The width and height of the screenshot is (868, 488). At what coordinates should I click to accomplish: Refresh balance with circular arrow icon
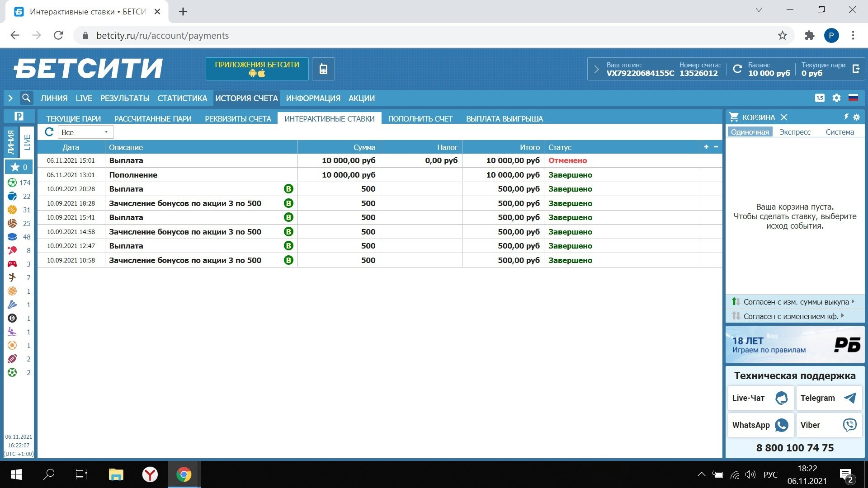[x=737, y=69]
